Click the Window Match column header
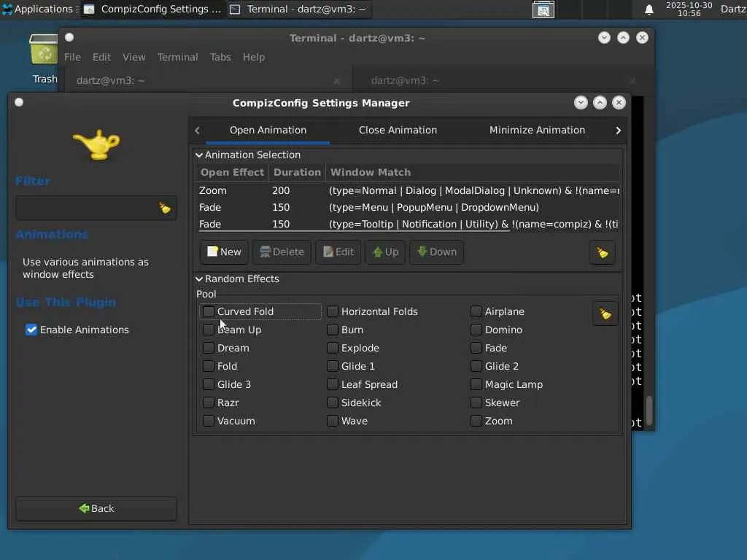This screenshot has width=747, height=560. 473,172
